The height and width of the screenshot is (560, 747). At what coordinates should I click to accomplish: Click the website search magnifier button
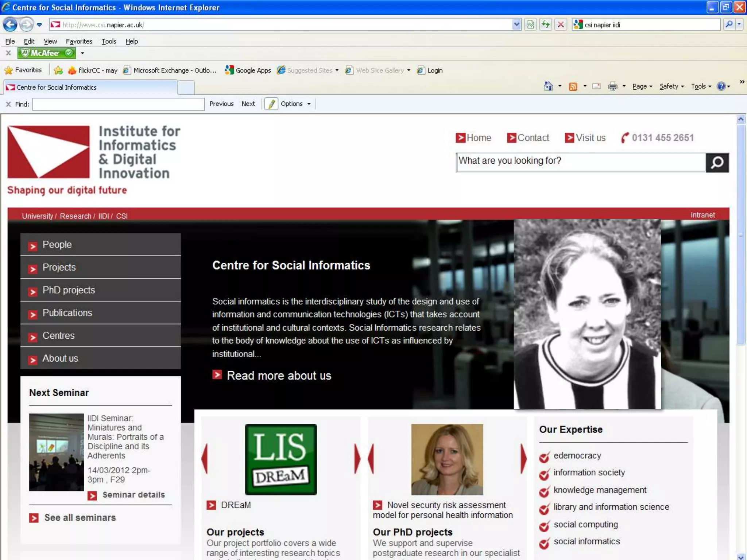717,163
